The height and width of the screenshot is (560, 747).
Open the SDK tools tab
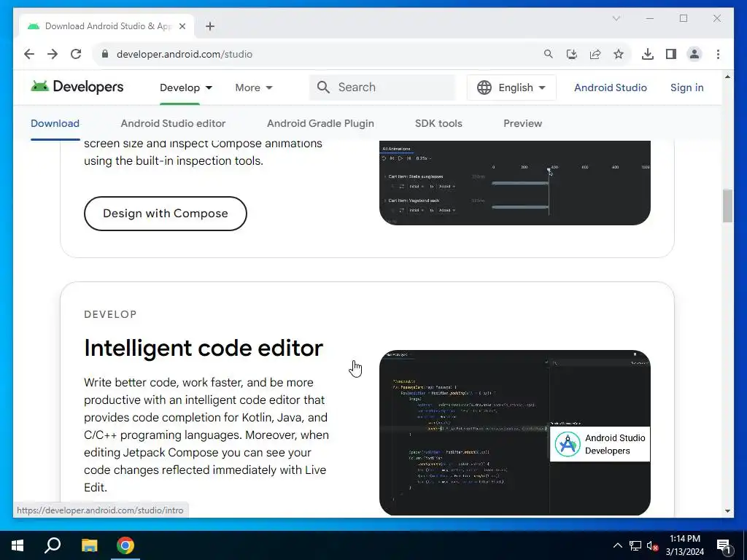click(x=438, y=123)
